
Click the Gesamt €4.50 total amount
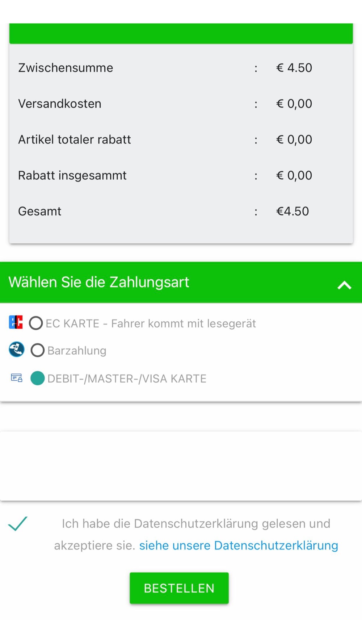[292, 211]
